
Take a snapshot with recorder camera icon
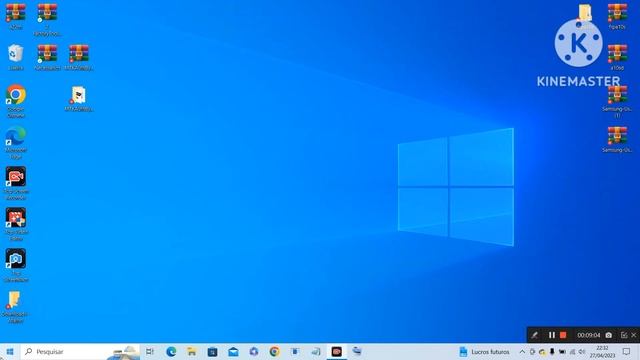point(609,335)
